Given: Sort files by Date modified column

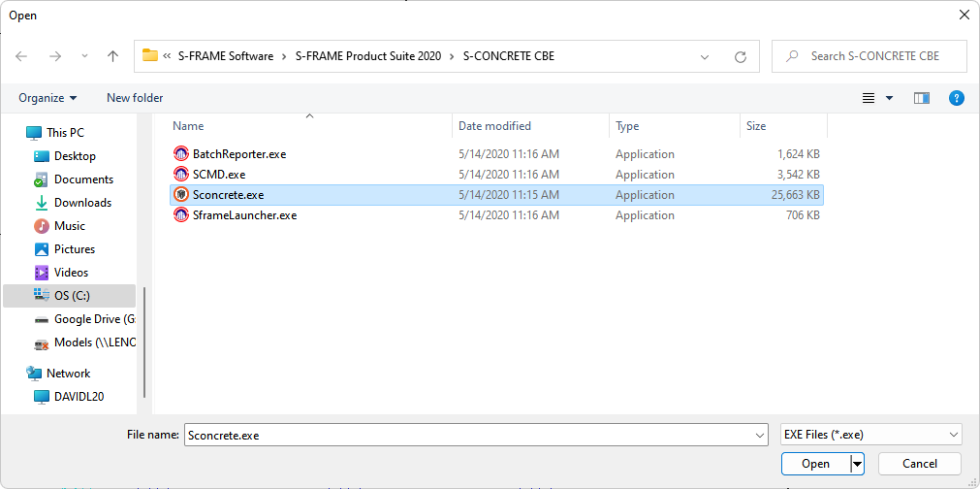Looking at the screenshot, I should pos(494,126).
